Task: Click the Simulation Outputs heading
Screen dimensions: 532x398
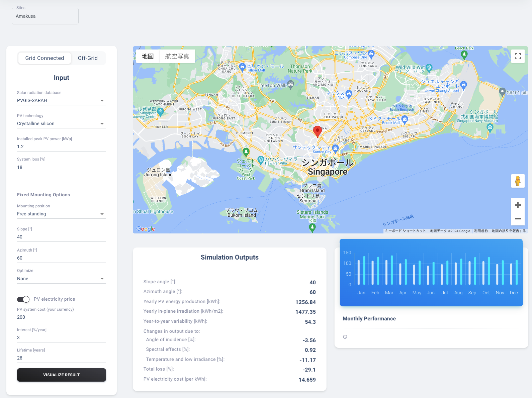Action: (230, 257)
